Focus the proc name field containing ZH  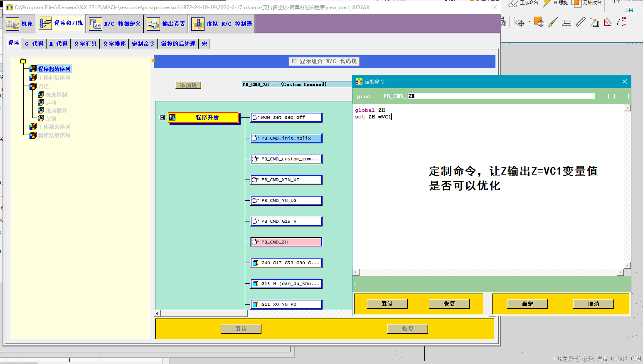501,96
